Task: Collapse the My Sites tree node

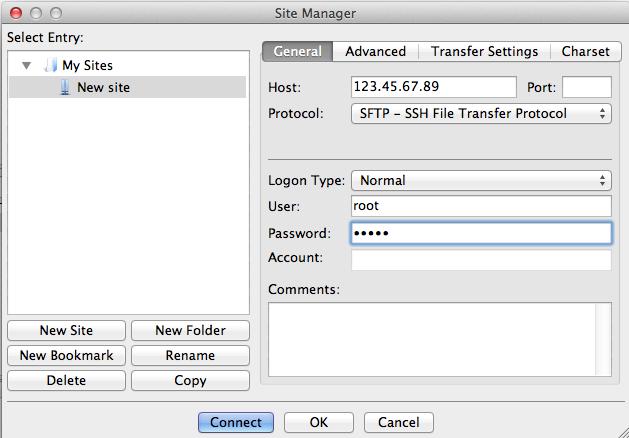Action: [x=27, y=66]
